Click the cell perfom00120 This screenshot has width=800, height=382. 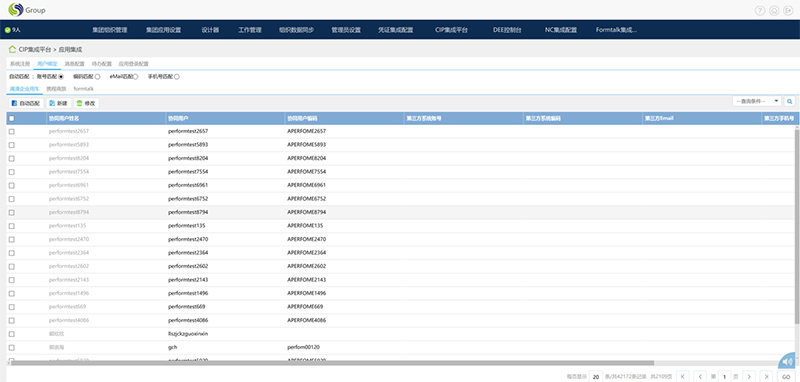click(x=303, y=347)
